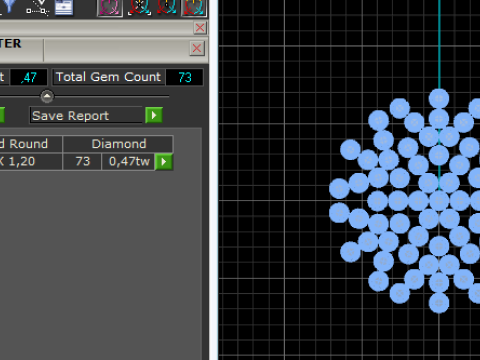480x360 pixels.
Task: Click the Diamond column header
Action: [118, 144]
